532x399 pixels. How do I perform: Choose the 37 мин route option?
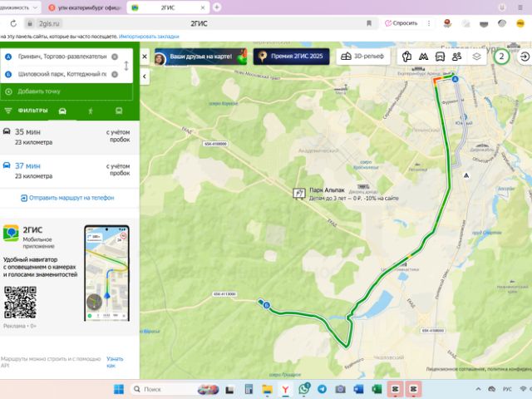[x=70, y=170]
